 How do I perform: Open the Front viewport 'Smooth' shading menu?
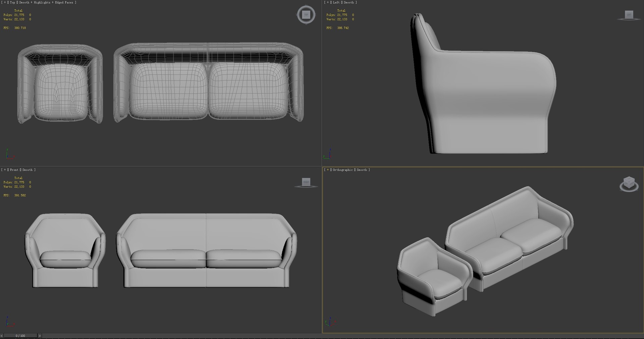coord(28,170)
